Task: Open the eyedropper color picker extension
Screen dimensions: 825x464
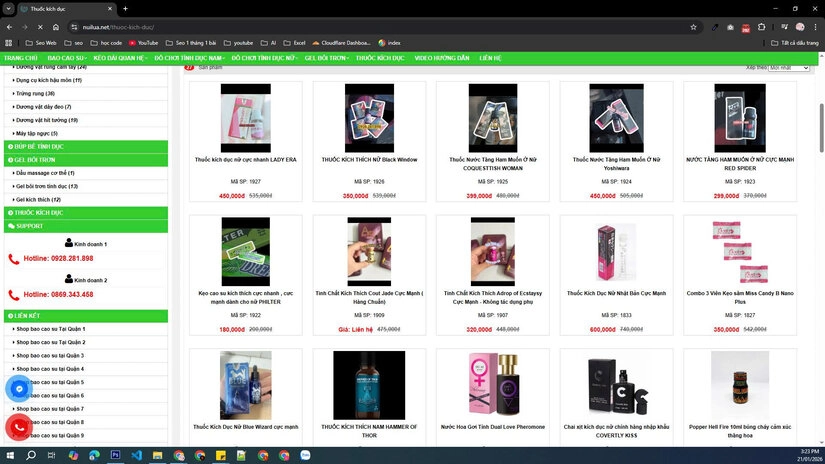Action: pyautogui.click(x=715, y=27)
